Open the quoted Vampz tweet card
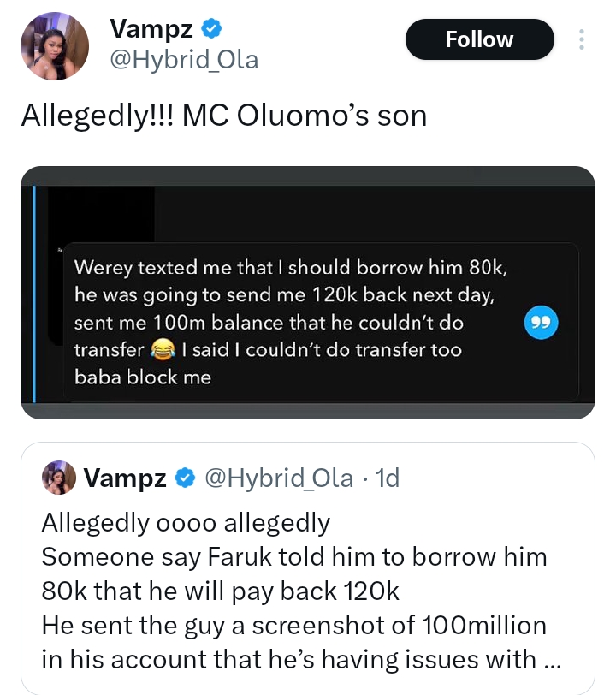Image resolution: width=616 pixels, height=695 pixels. (308, 565)
